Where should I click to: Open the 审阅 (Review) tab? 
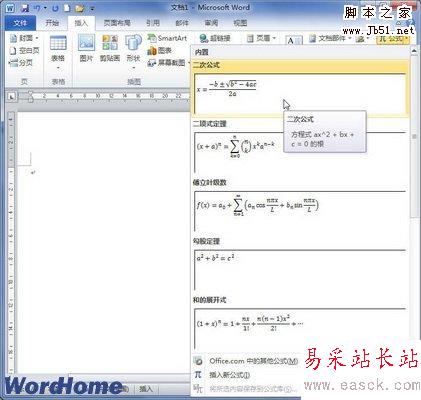211,23
